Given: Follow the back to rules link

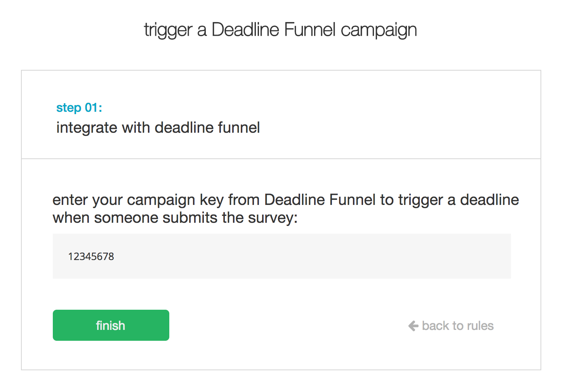Looking at the screenshot, I should (457, 326).
